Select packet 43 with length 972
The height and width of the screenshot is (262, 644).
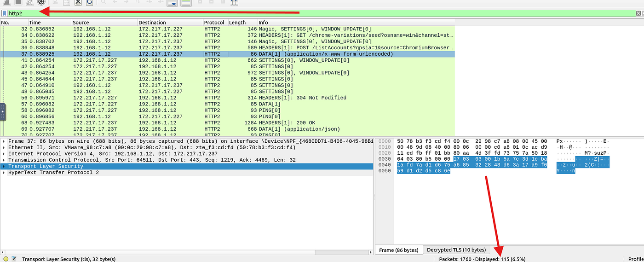(x=227, y=73)
